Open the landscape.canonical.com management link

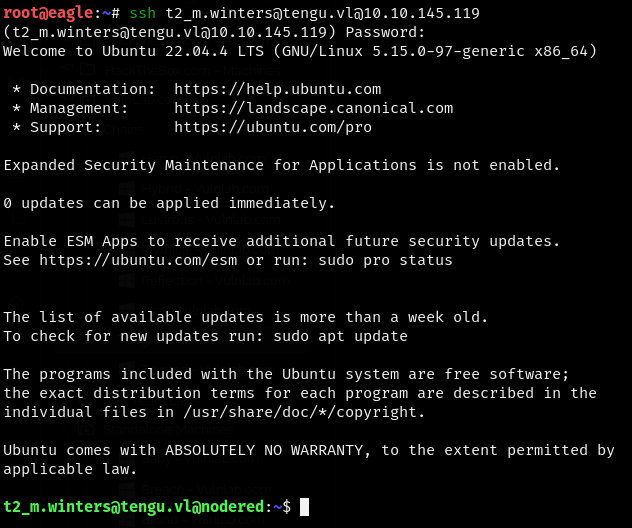coord(313,108)
